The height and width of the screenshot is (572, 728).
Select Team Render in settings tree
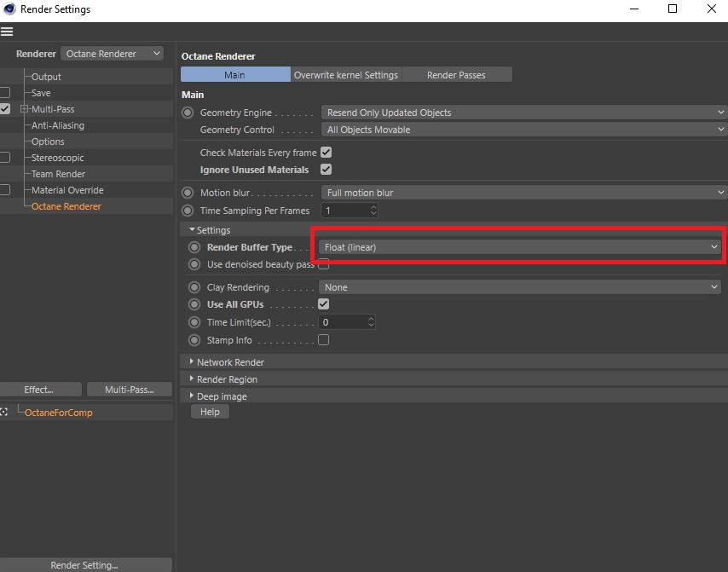point(59,174)
